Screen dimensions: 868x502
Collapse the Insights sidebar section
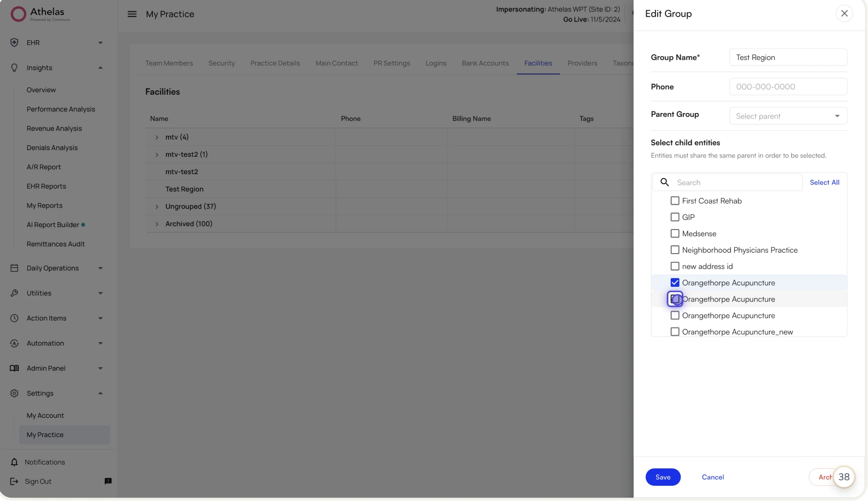tap(100, 68)
